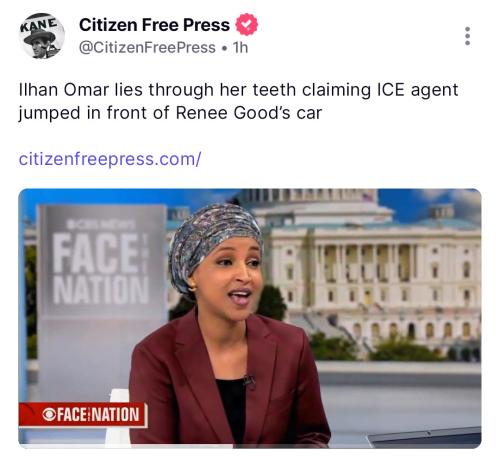Open the Citizen Free Press account name
Image resolution: width=500 pixels, height=463 pixels.
[x=154, y=25]
